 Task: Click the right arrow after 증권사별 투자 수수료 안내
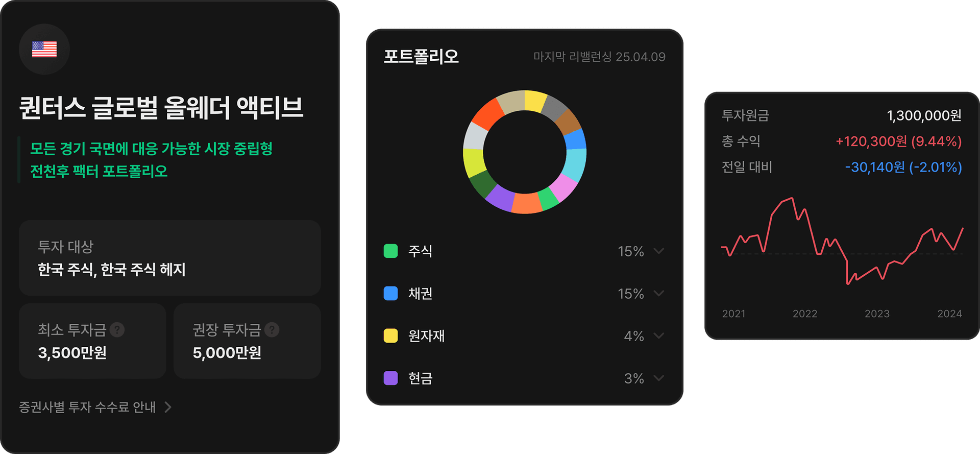168,407
